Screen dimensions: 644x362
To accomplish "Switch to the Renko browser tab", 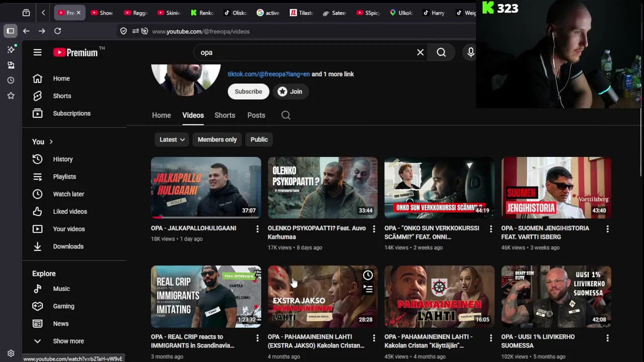I will click(202, 13).
